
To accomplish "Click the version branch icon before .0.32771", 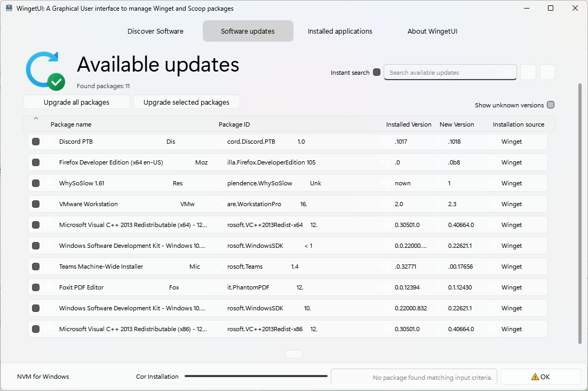I will pyautogui.click(x=385, y=267).
